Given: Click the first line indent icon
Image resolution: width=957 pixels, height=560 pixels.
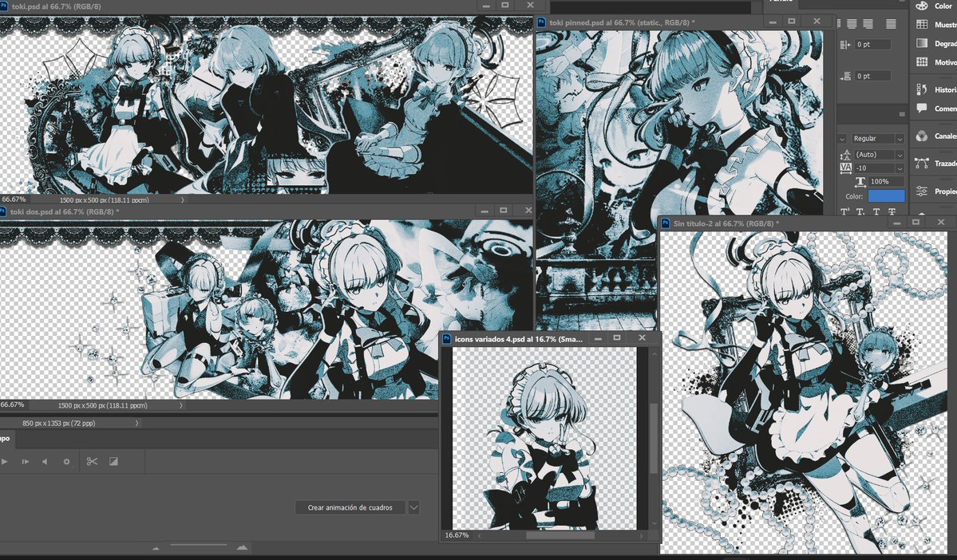Looking at the screenshot, I should pos(845,45).
